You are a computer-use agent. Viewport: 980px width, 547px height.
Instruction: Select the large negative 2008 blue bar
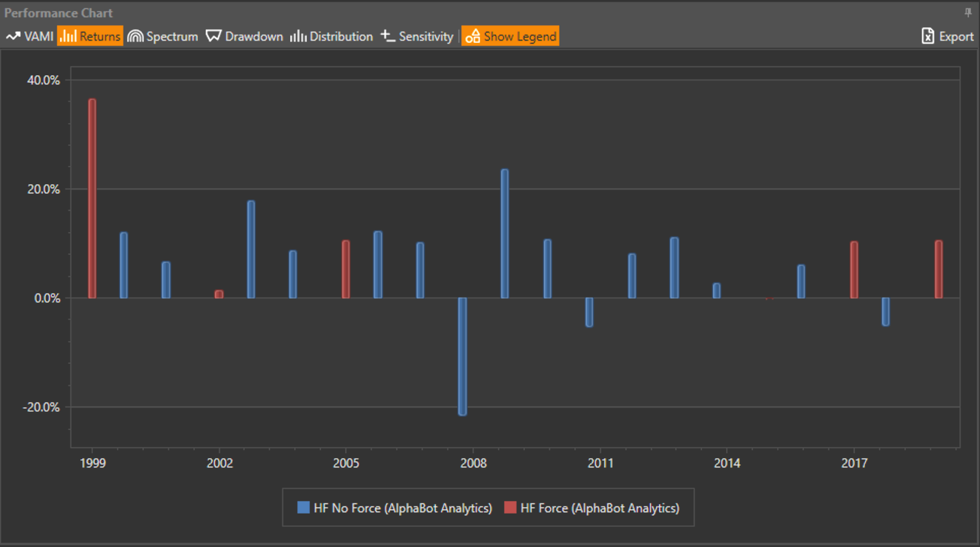462,356
